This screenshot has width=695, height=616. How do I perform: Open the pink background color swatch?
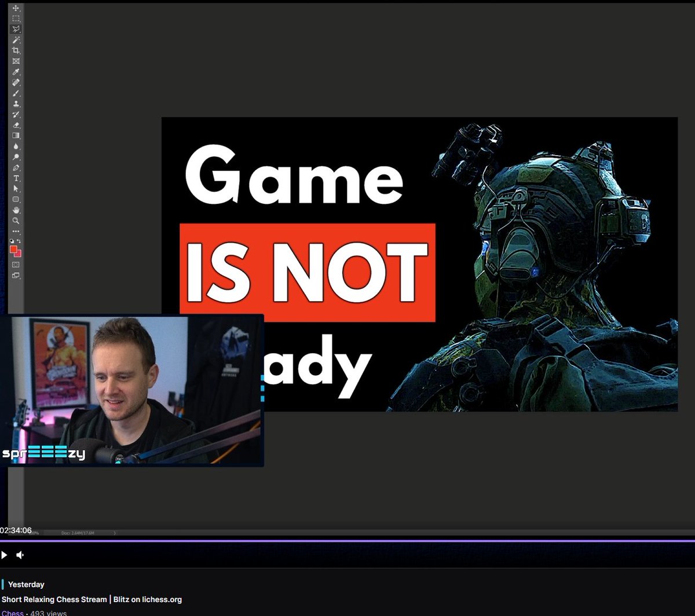20,254
